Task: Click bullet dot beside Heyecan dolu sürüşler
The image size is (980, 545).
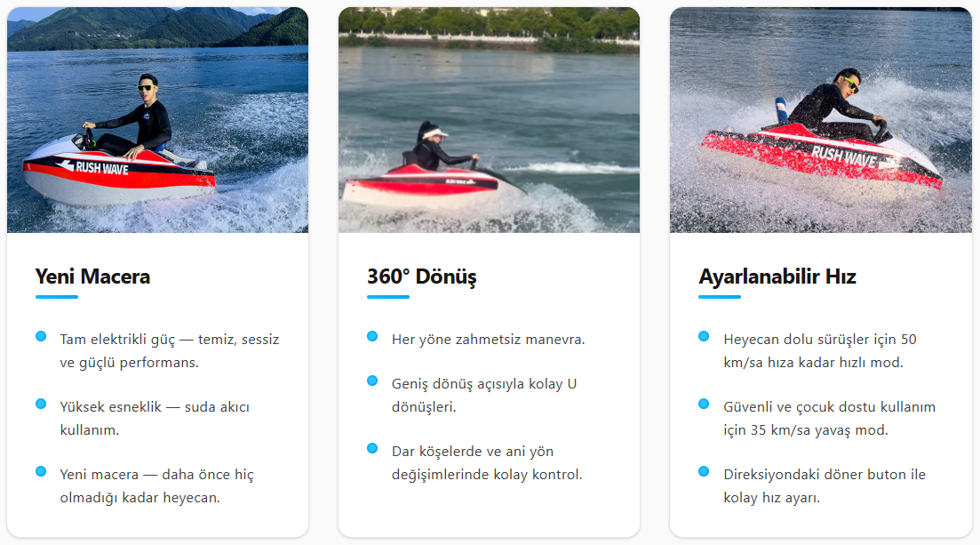Action: [704, 336]
